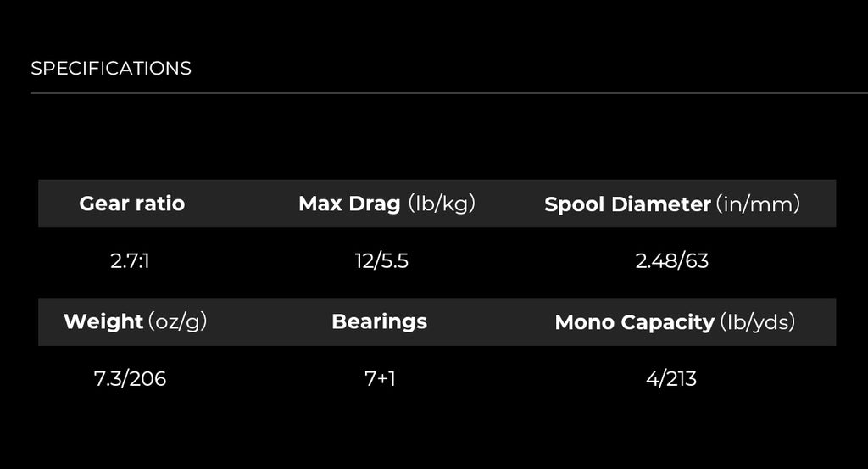This screenshot has height=469, width=868.
Task: Click the (lb/yds) unit label
Action: point(757,322)
